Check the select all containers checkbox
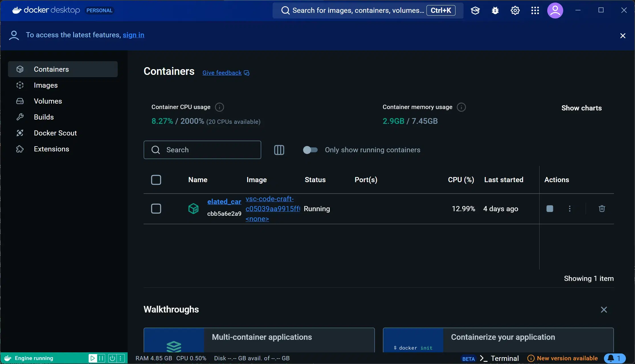Image resolution: width=635 pixels, height=364 pixels. click(156, 180)
